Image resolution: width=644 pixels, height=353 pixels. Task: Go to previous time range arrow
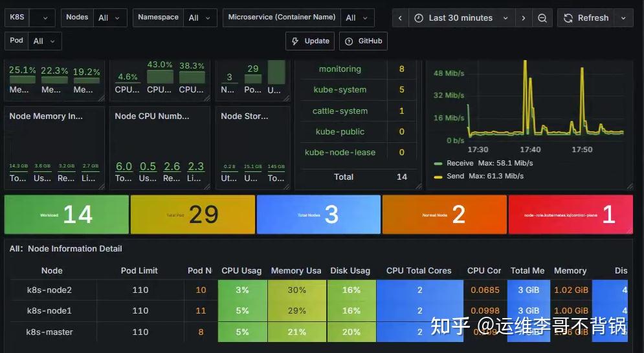click(x=401, y=18)
